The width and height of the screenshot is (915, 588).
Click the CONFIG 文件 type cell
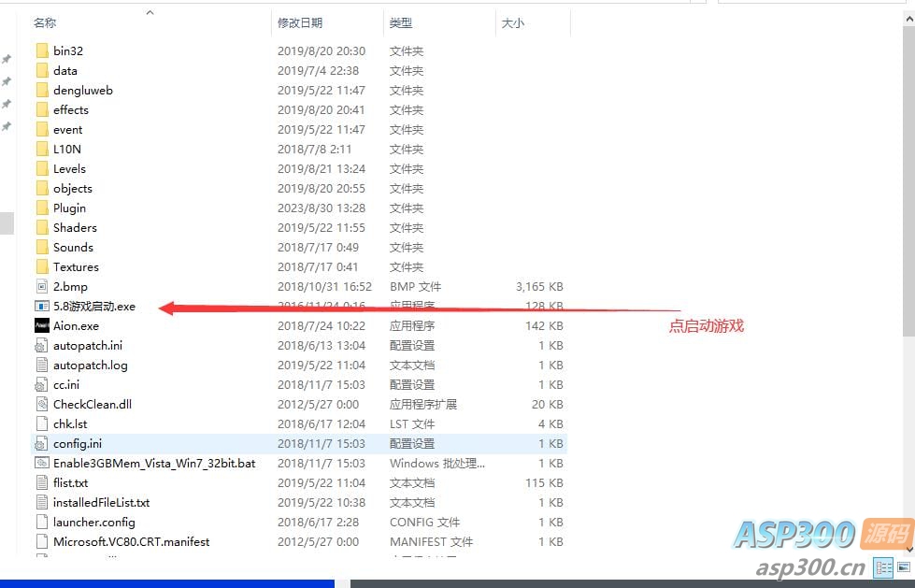(x=425, y=522)
